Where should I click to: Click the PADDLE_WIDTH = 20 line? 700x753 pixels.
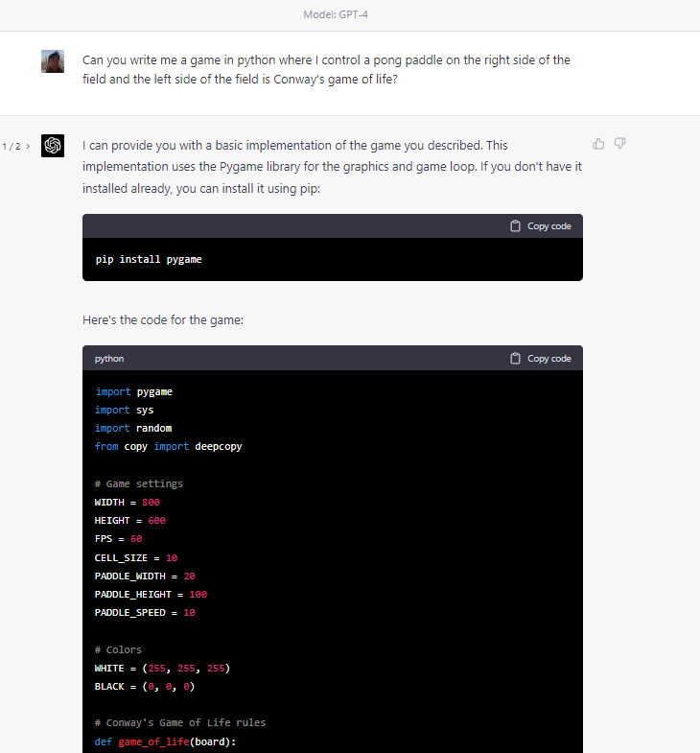click(145, 577)
